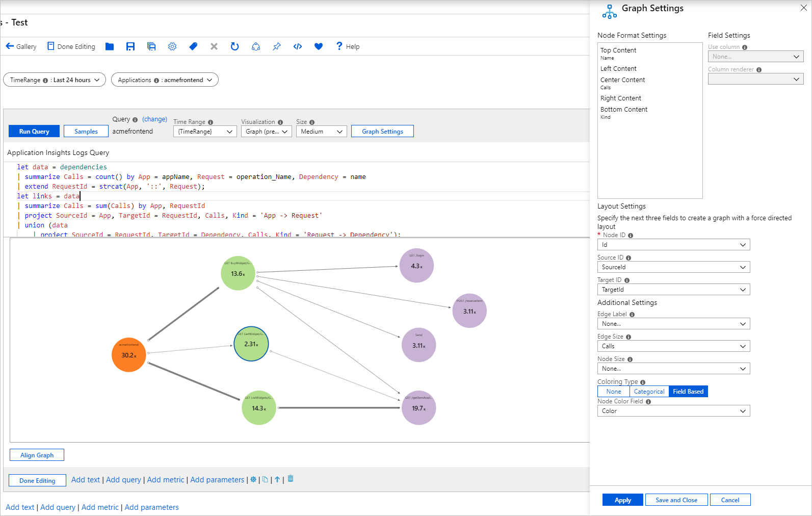This screenshot has height=516, width=812.
Task: Open the Node Color Field dropdown
Action: point(673,411)
